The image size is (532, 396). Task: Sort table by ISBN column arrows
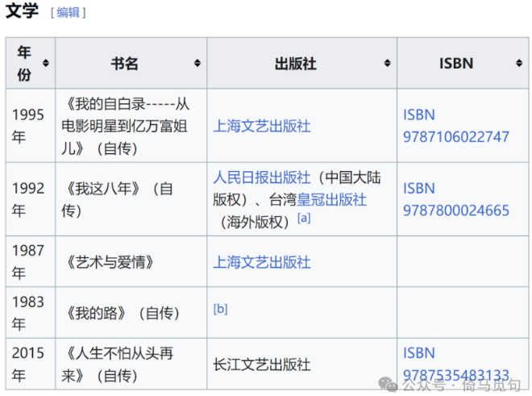[x=519, y=63]
